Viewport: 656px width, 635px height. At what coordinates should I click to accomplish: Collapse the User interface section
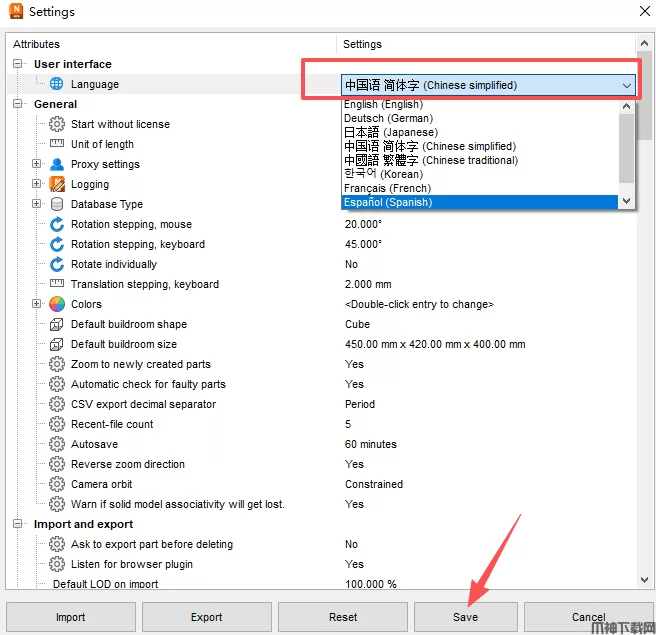pos(17,64)
